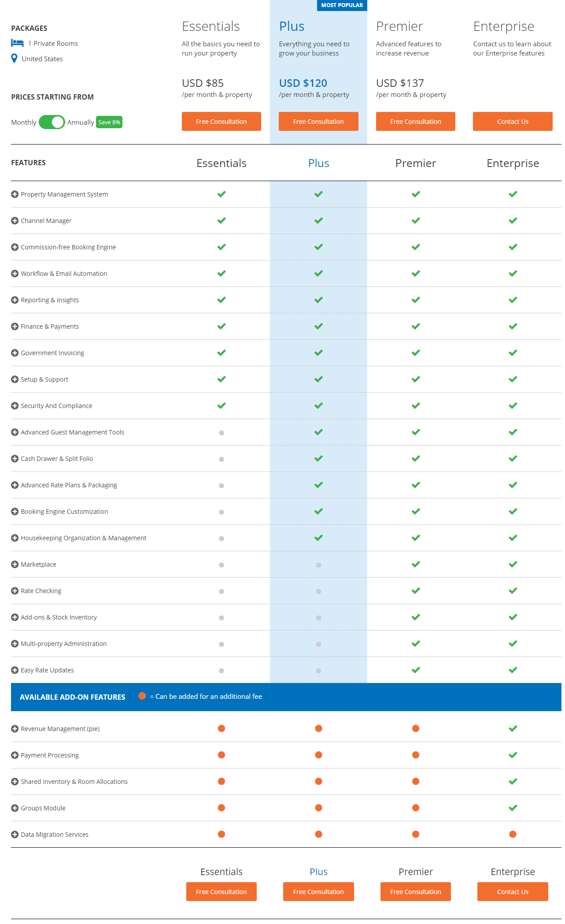This screenshot has height=924, width=565.
Task: Select the MOST POPULAR Plus package banner
Action: click(x=342, y=5)
